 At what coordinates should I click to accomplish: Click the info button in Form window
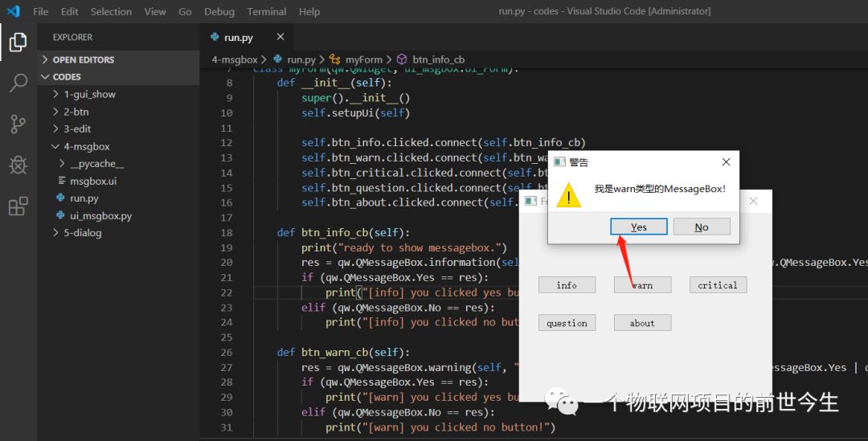pyautogui.click(x=567, y=285)
